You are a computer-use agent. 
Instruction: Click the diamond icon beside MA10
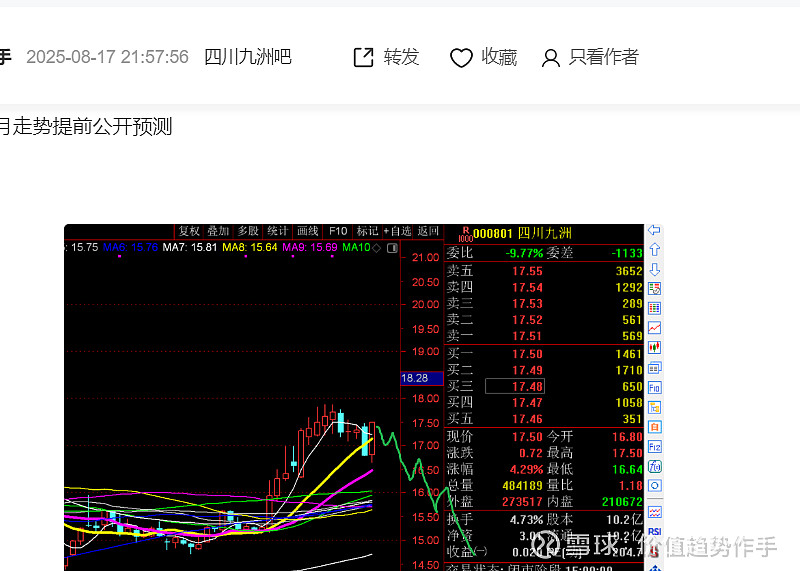click(x=377, y=248)
